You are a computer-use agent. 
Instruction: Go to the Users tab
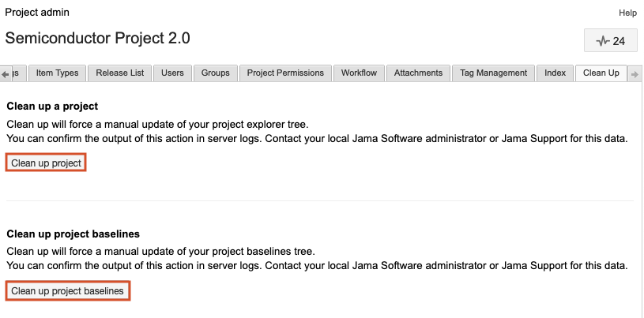tap(172, 73)
